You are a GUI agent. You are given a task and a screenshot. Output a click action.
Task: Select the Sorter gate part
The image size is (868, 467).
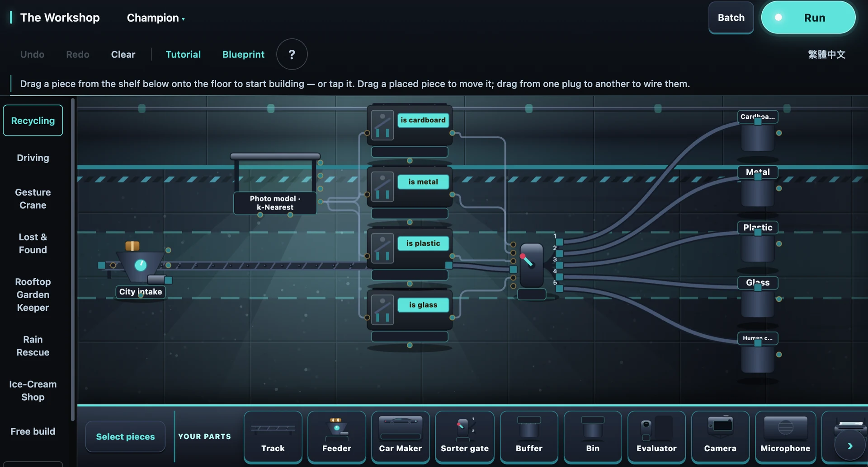(x=464, y=437)
